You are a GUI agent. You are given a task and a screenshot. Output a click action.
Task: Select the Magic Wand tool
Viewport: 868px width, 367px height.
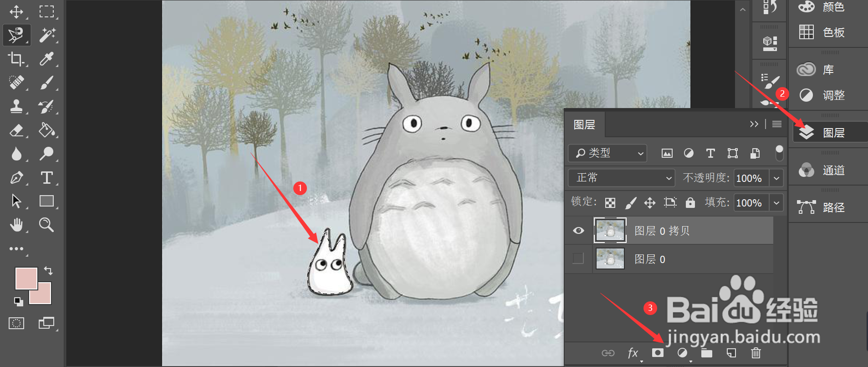(46, 35)
